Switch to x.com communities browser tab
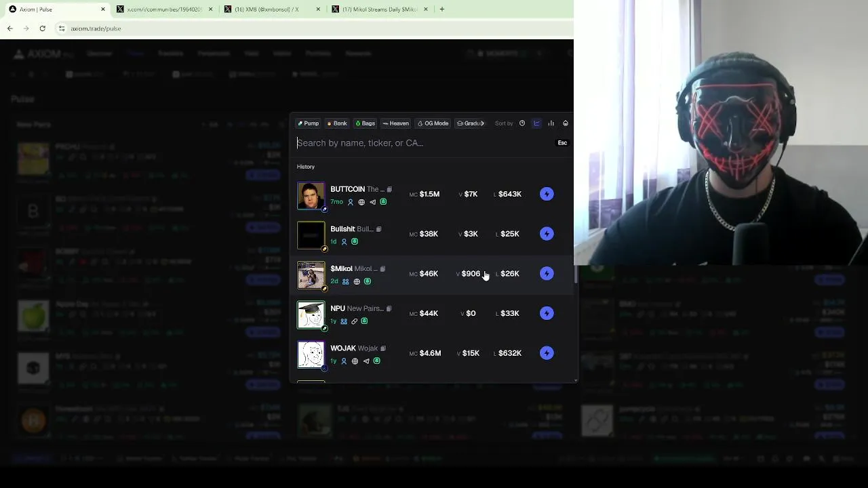The width and height of the screenshot is (868, 488). pyautogui.click(x=163, y=9)
